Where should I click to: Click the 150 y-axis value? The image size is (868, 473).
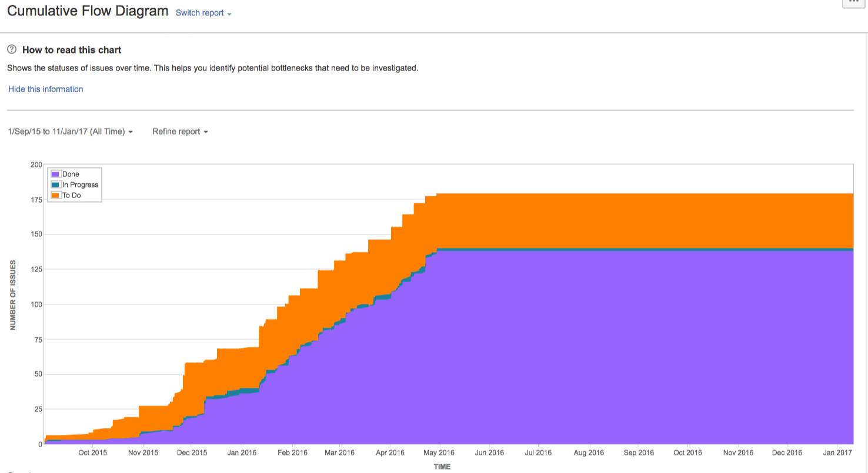36,234
